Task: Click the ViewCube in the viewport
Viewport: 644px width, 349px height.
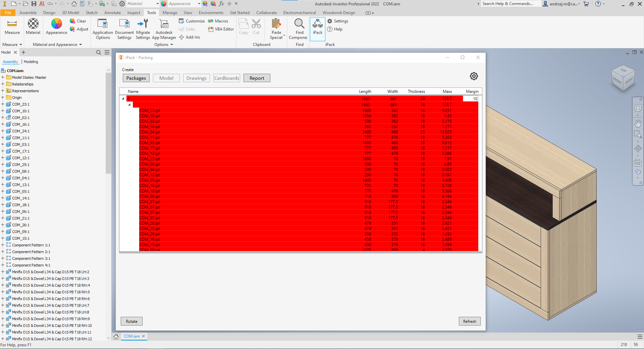Action: [x=623, y=78]
